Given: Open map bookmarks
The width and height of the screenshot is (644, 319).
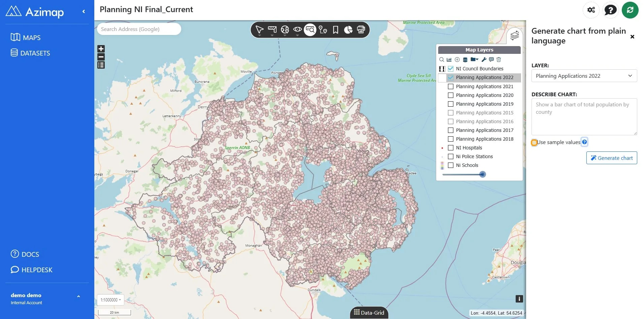Looking at the screenshot, I should pyautogui.click(x=335, y=30).
